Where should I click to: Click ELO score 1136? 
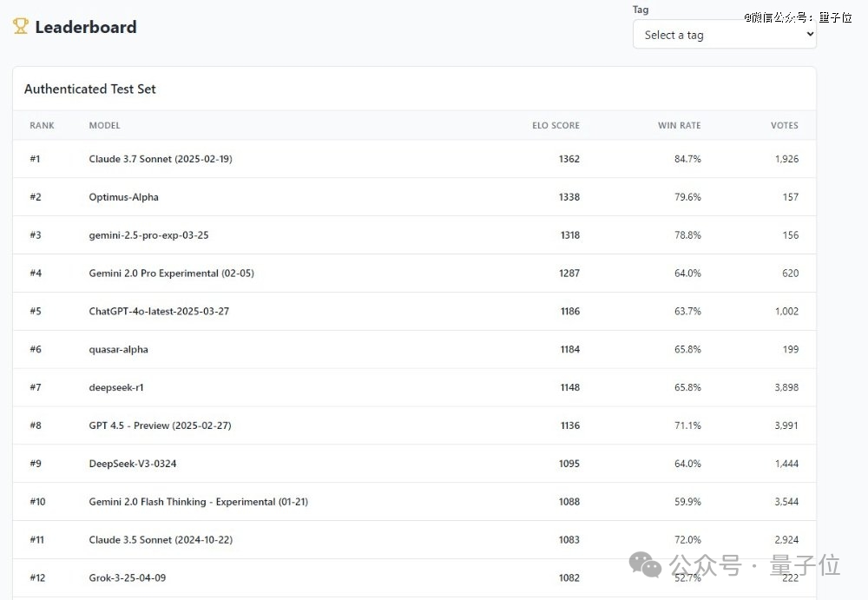(570, 425)
